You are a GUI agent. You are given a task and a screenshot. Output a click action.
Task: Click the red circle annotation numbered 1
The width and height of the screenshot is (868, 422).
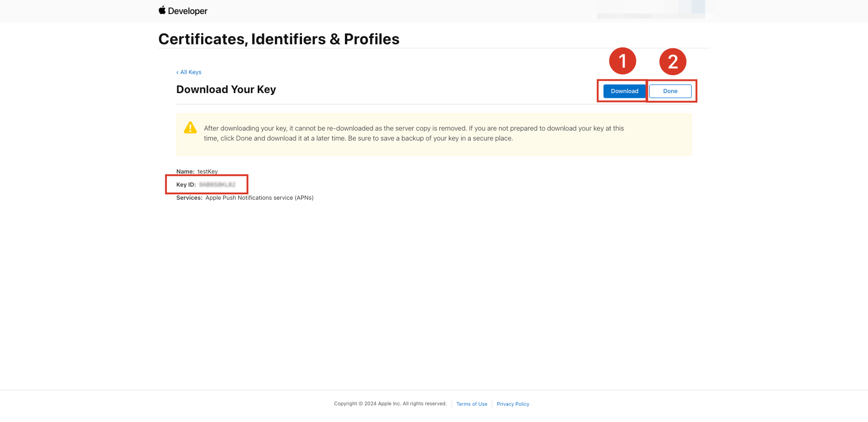point(623,61)
